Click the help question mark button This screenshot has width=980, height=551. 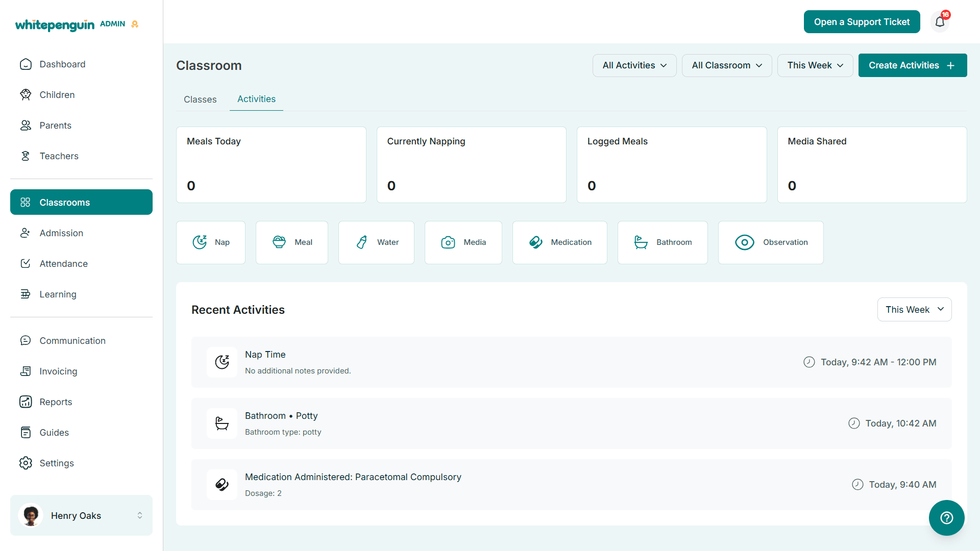pos(946,518)
